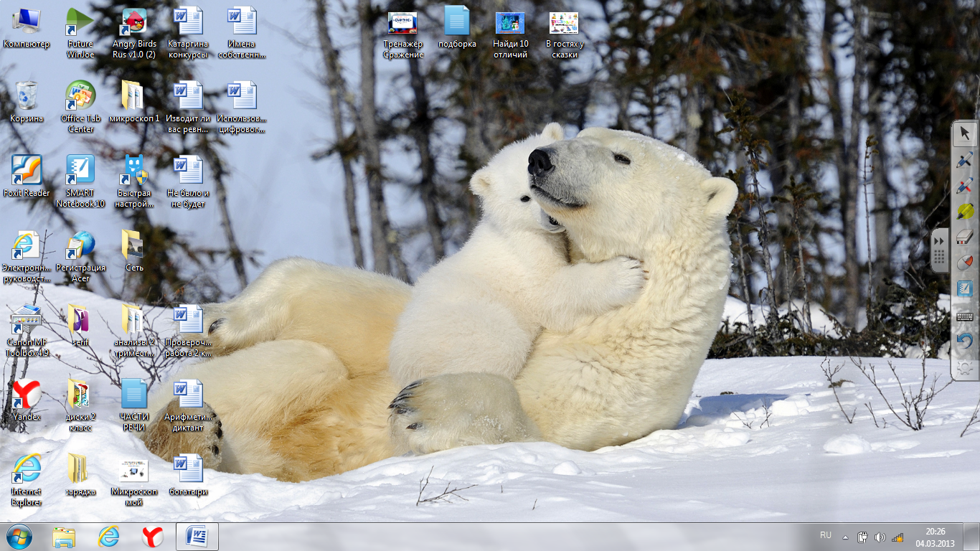Image resolution: width=980 pixels, height=551 pixels.
Task: Select the eraser tool in floating toolbar
Action: pyautogui.click(x=965, y=237)
